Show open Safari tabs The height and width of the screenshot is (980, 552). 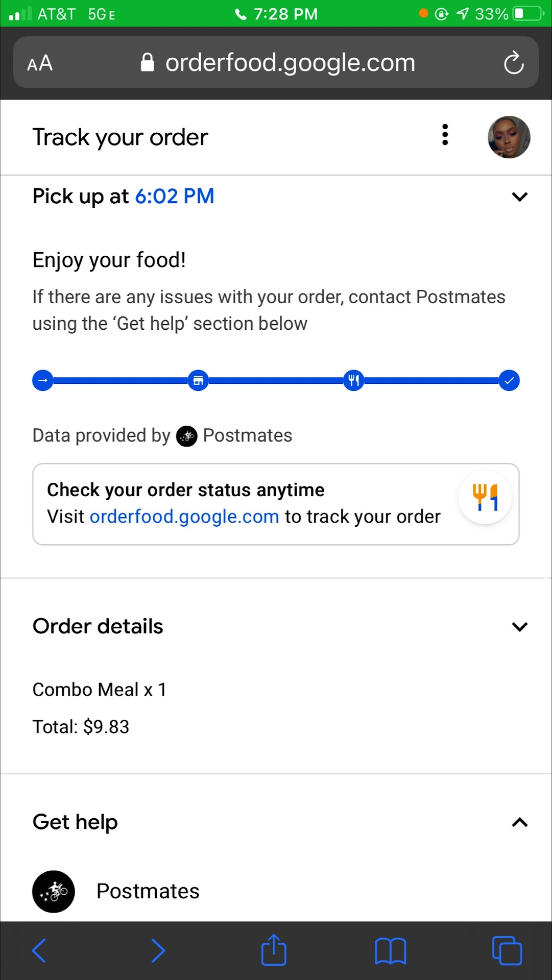(x=507, y=950)
